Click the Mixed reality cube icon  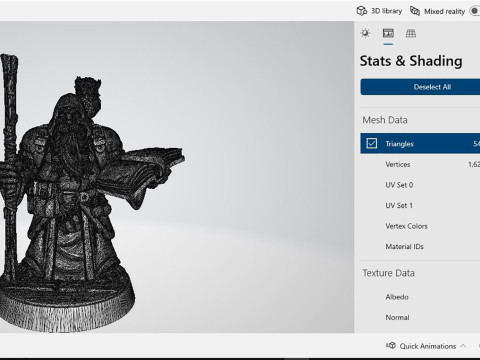coord(415,11)
